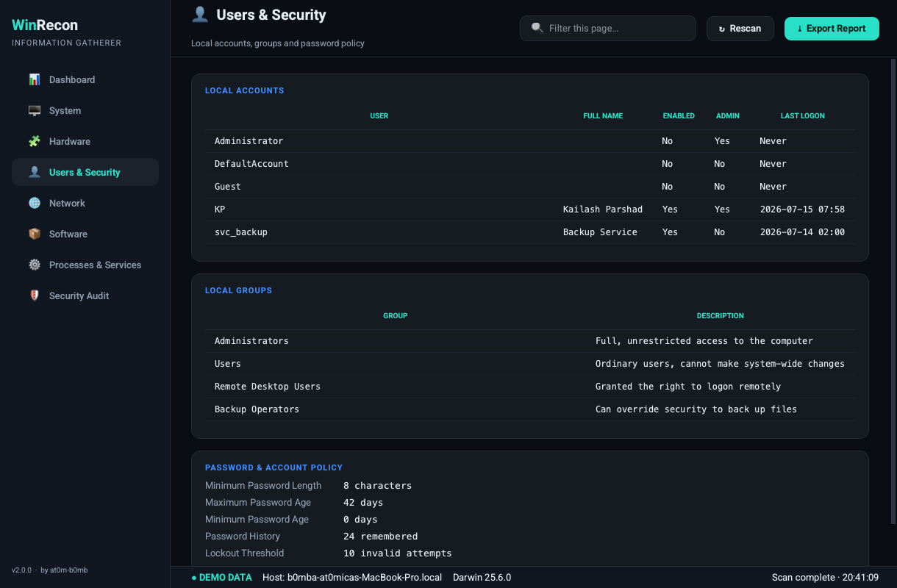The width and height of the screenshot is (897, 588).
Task: Select the Guest account row
Action: tap(530, 187)
